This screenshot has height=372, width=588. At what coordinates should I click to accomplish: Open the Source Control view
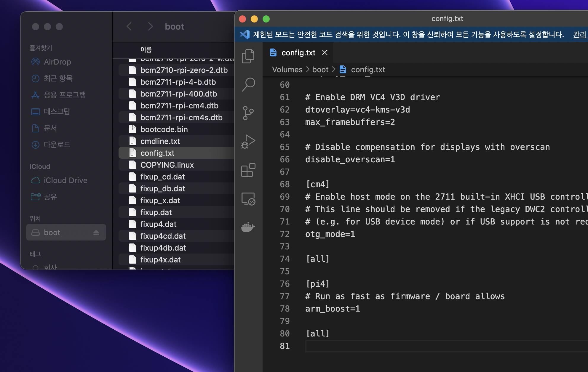(x=248, y=113)
